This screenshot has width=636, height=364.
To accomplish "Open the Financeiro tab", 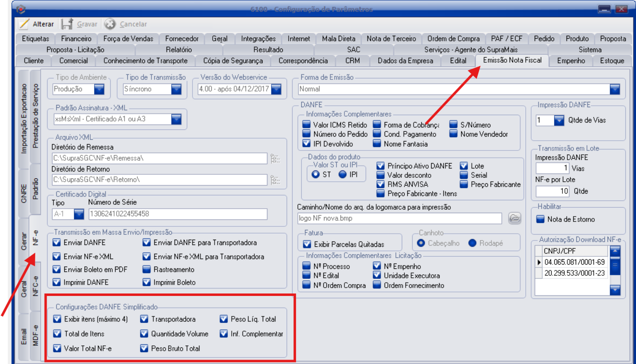I will (x=76, y=39).
